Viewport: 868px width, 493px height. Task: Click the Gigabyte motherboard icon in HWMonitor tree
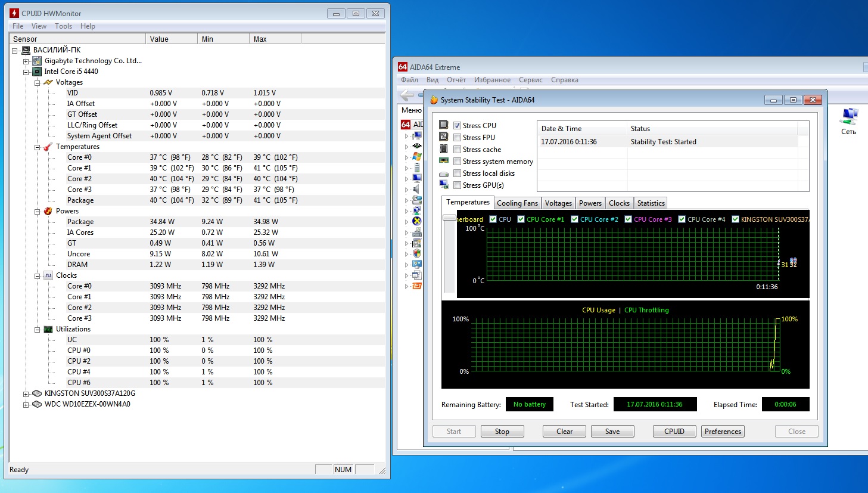(x=37, y=61)
